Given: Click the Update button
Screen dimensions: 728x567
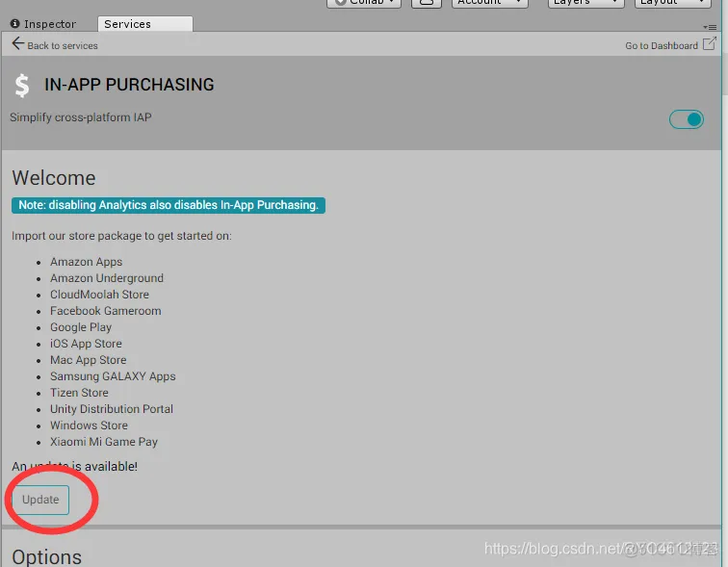Looking at the screenshot, I should click(x=40, y=500).
